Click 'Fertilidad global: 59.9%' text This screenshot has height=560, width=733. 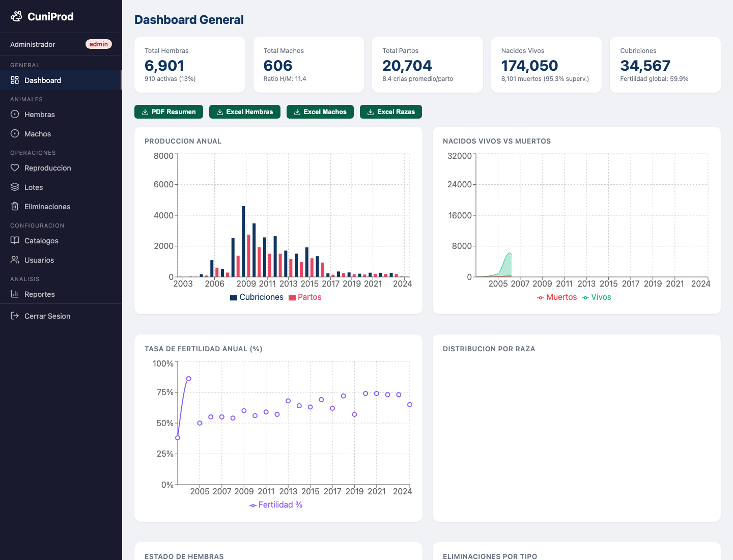coord(654,79)
